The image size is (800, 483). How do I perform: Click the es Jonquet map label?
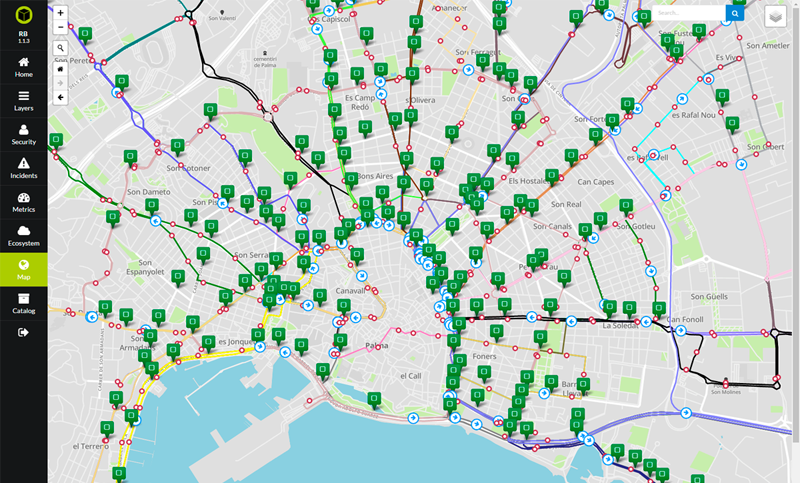click(236, 342)
